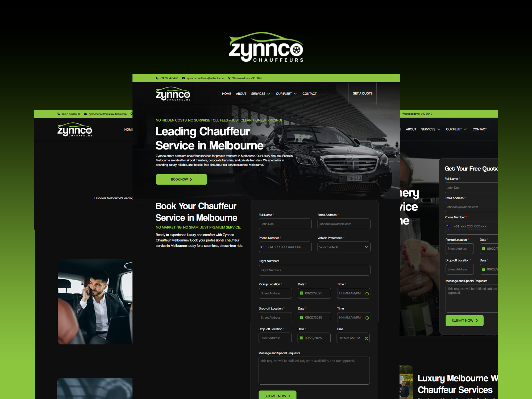Click the large Zynnco Chauffeurs logo at top
Viewport: 532px width, 399px height.
(266, 47)
